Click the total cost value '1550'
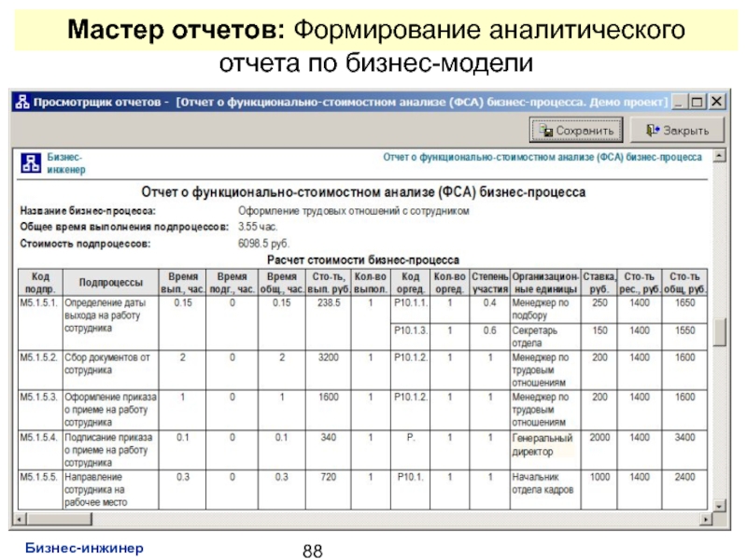 684,330
